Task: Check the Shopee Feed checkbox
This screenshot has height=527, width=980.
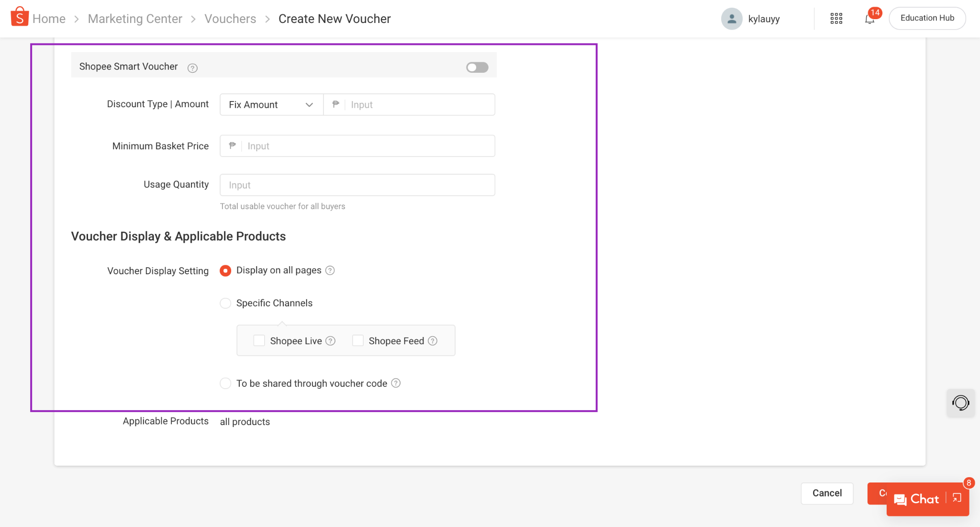Action: tap(357, 340)
